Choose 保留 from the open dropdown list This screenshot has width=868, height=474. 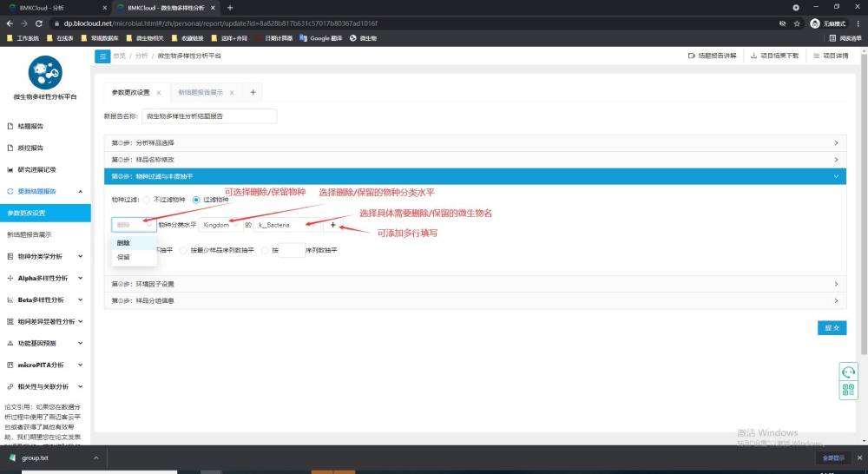[123, 257]
